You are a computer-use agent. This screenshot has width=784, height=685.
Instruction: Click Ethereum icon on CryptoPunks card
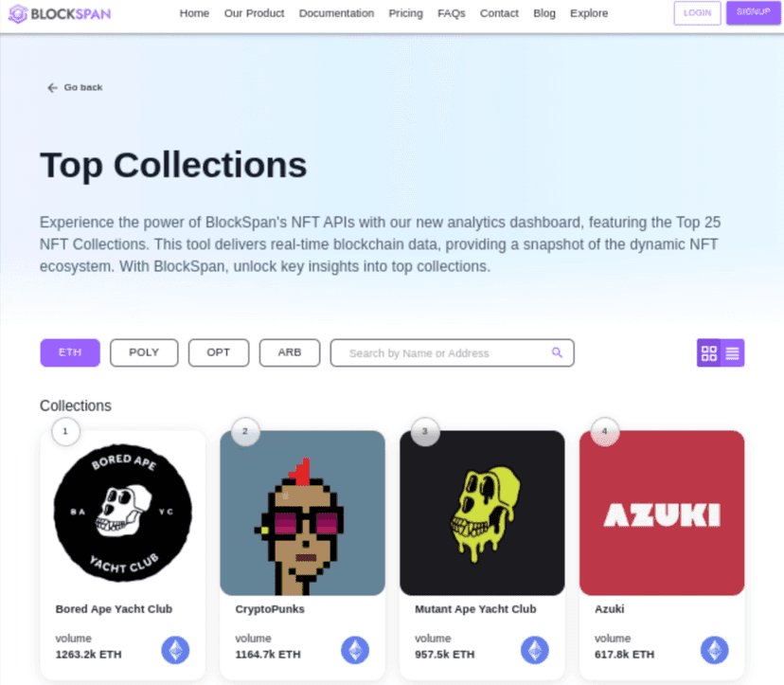[x=355, y=650]
